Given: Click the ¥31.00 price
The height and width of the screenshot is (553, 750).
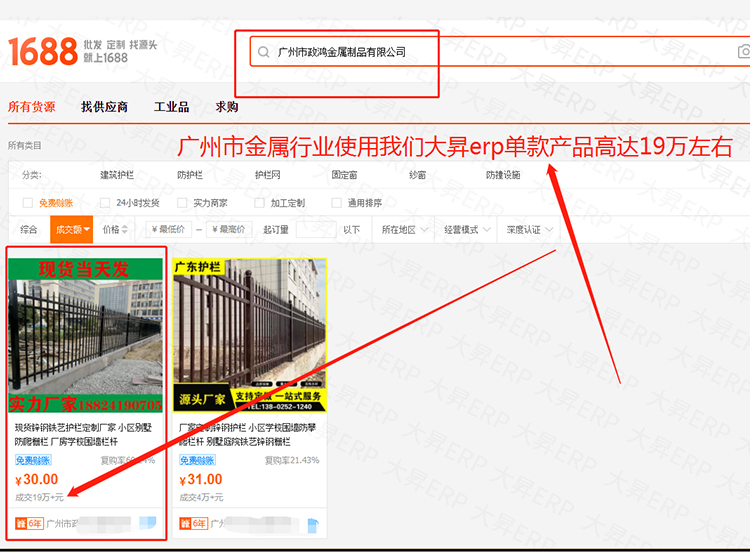Looking at the screenshot, I should pos(201,479).
